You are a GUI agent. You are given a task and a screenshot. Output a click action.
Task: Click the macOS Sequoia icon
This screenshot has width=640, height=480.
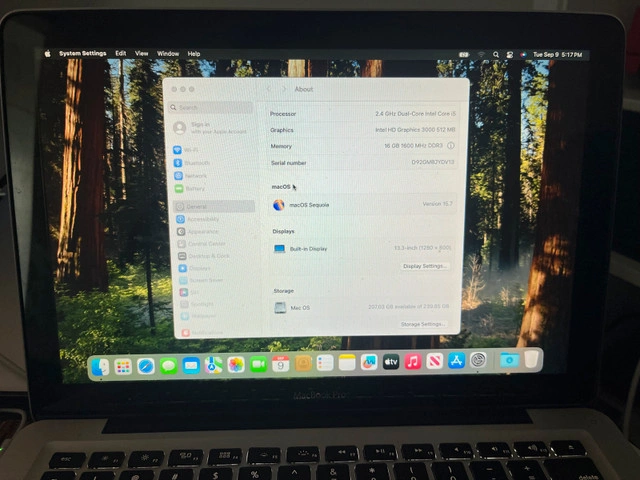279,205
